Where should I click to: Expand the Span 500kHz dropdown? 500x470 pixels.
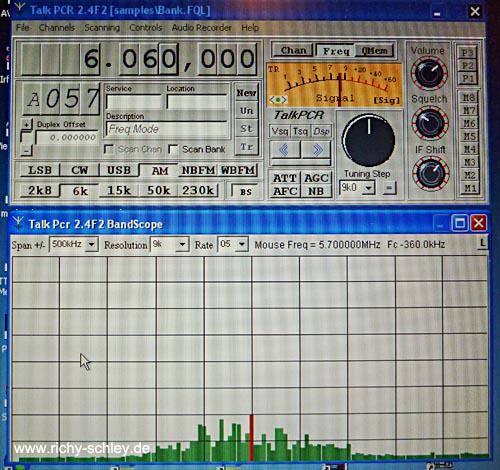click(91, 245)
